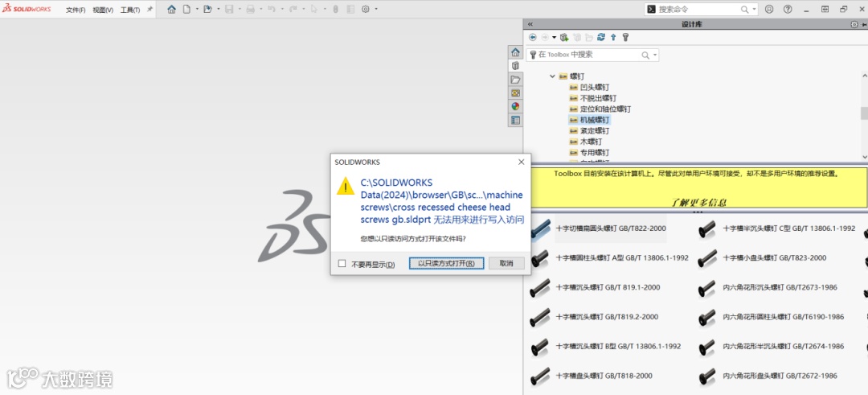Click the New document icon
Viewport: 868px width, 395px height.
tap(187, 9)
